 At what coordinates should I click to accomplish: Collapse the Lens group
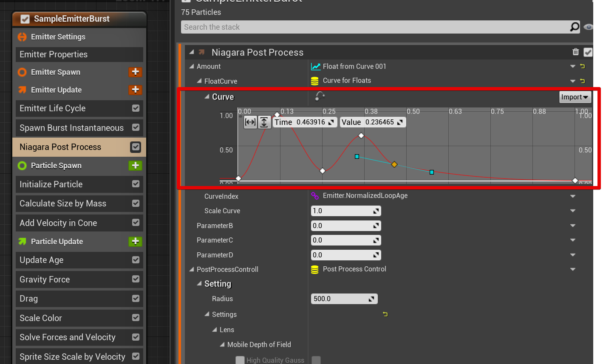click(x=215, y=330)
